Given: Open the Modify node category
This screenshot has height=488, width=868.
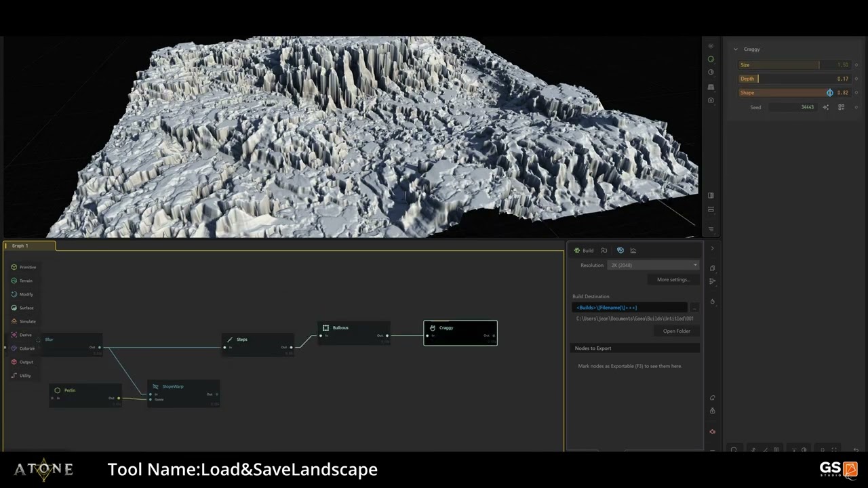Looking at the screenshot, I should 22,294.
